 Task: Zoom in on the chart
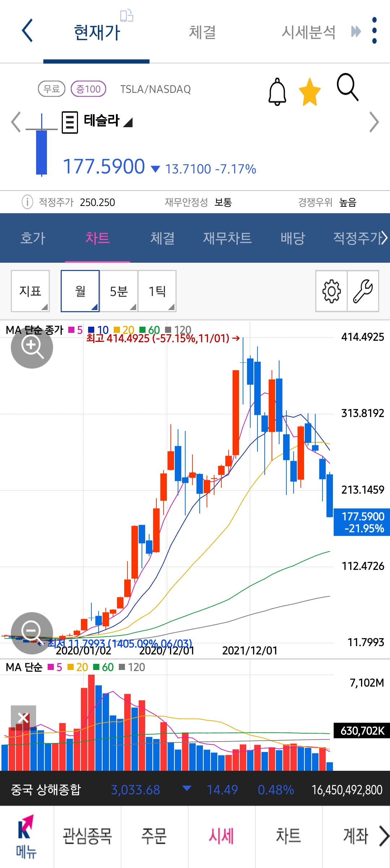click(x=32, y=347)
